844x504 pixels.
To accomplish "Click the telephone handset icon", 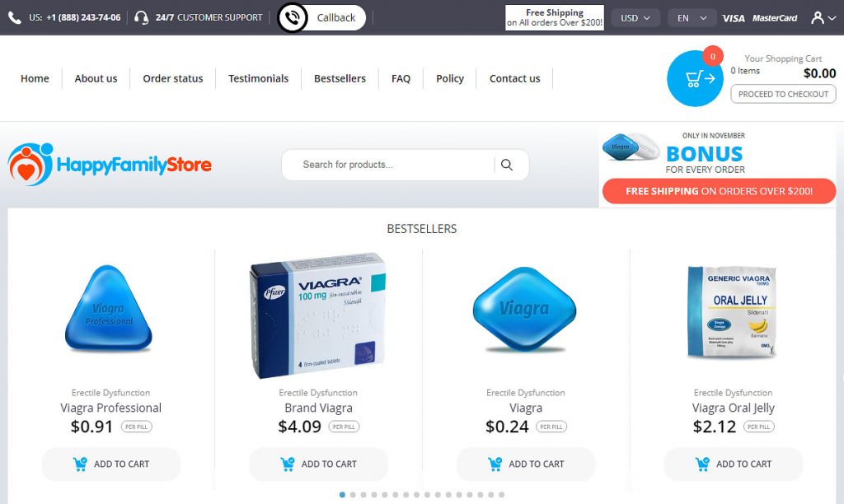I will click(x=15, y=18).
